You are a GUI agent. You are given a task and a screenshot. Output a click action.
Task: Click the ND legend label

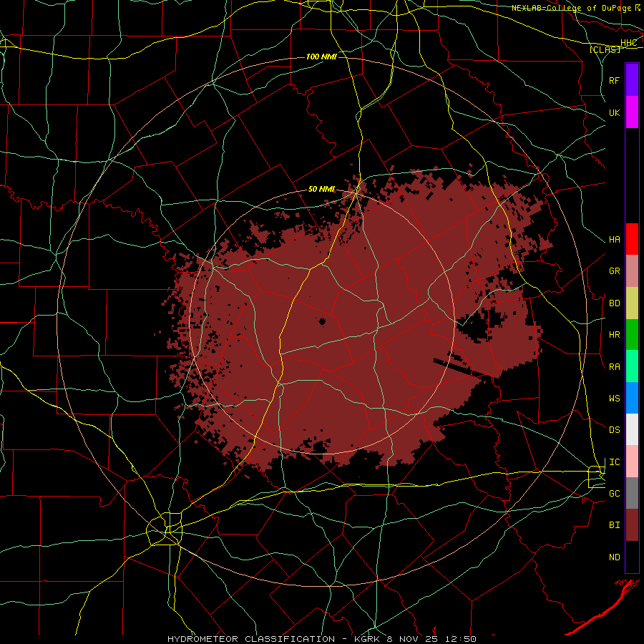[614, 557]
